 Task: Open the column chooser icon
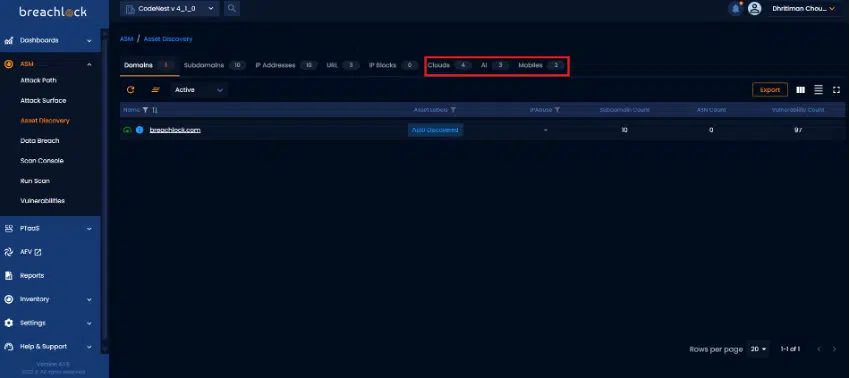tap(800, 90)
